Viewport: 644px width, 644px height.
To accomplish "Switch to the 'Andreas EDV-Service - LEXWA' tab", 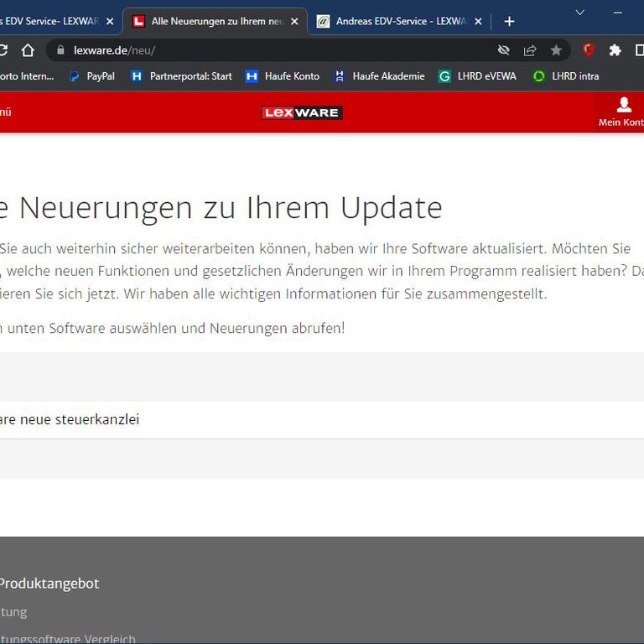I will pos(398,21).
